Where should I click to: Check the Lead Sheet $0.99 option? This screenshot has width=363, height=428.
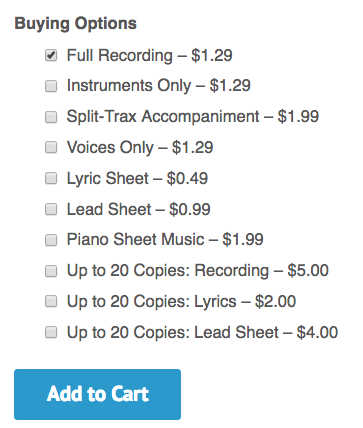tap(51, 209)
